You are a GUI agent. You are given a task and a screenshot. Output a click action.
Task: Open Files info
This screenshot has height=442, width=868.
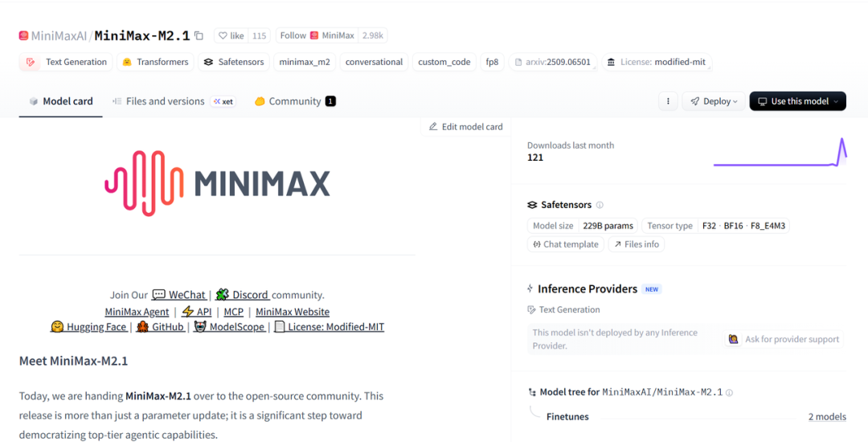coord(636,244)
